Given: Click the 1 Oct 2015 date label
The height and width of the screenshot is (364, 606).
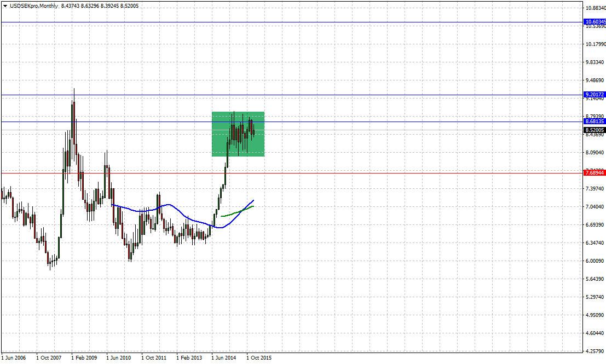Looking at the screenshot, I should tap(259, 358).
